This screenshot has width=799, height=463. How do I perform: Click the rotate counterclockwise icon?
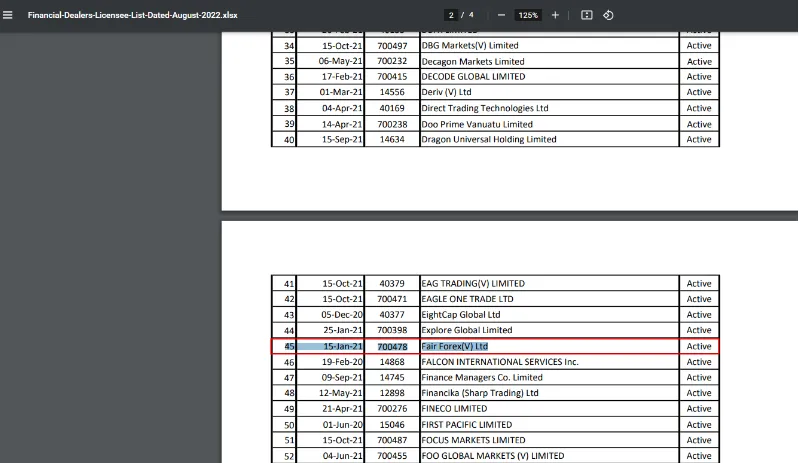point(608,15)
